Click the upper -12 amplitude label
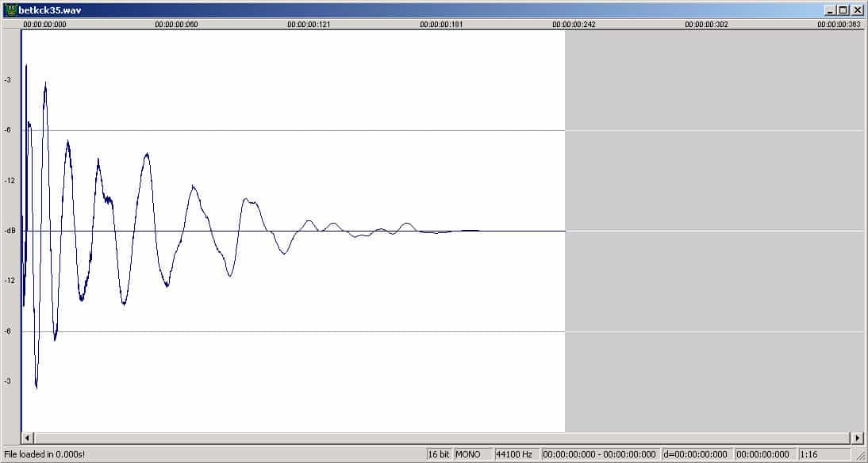 tap(9, 180)
